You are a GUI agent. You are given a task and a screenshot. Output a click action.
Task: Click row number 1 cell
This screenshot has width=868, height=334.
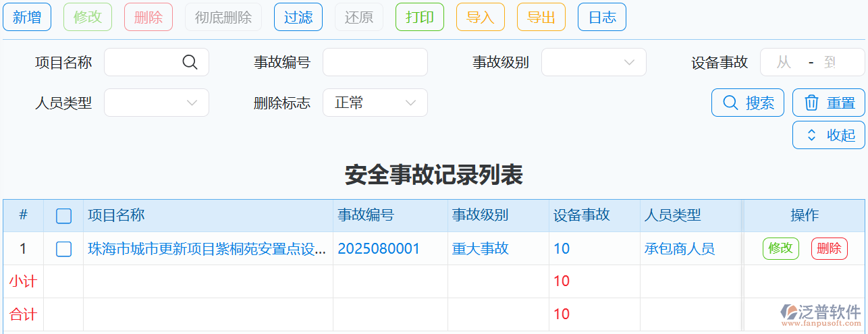click(23, 249)
